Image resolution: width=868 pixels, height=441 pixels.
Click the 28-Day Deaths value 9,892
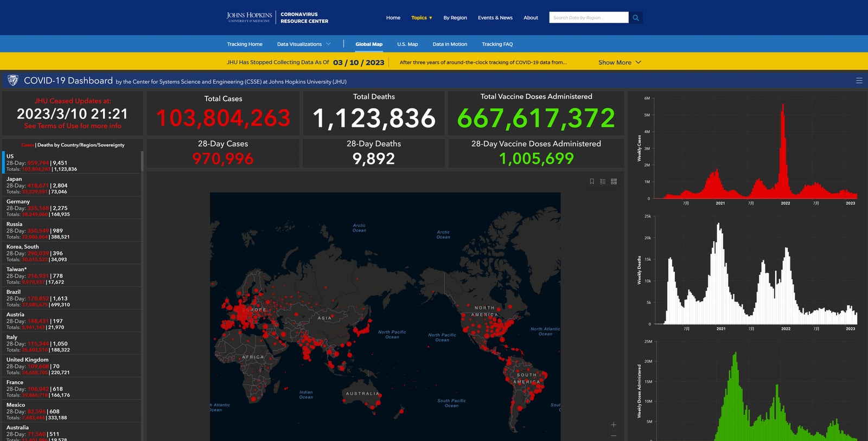click(x=374, y=159)
